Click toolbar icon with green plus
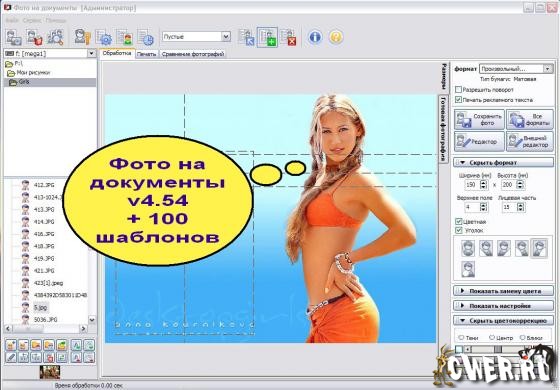 pos(267,37)
